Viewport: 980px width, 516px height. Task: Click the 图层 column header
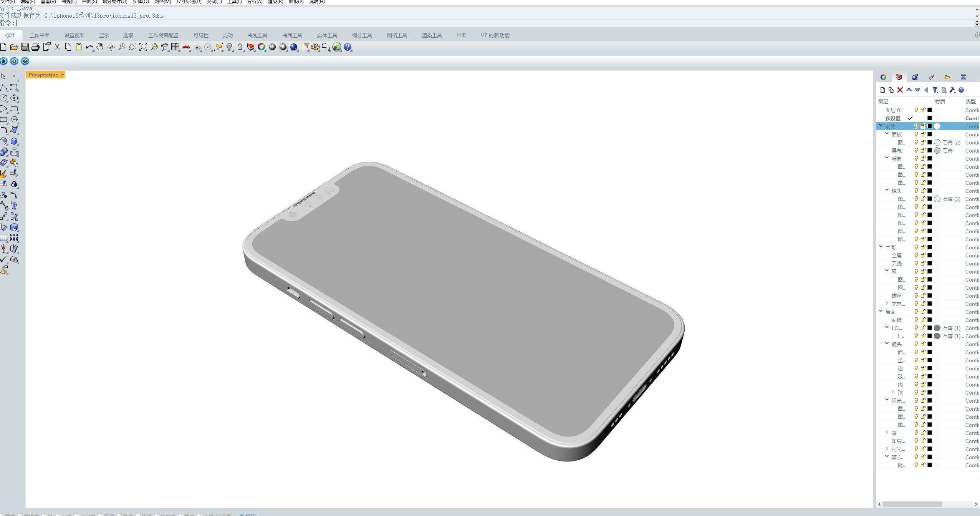coord(883,101)
